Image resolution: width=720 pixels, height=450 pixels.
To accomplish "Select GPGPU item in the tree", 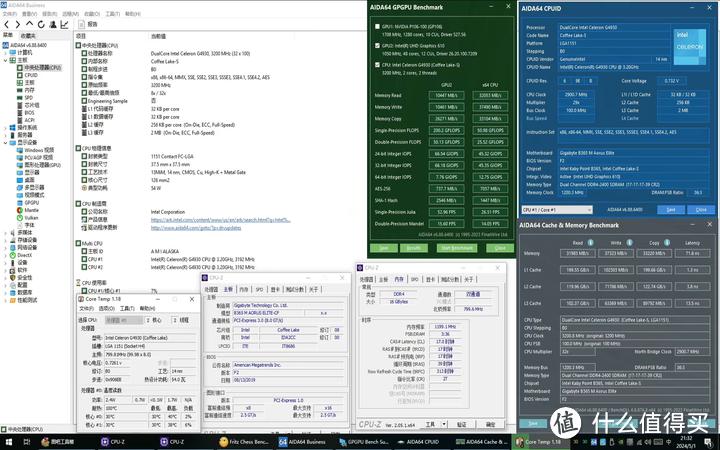I will point(31,201).
